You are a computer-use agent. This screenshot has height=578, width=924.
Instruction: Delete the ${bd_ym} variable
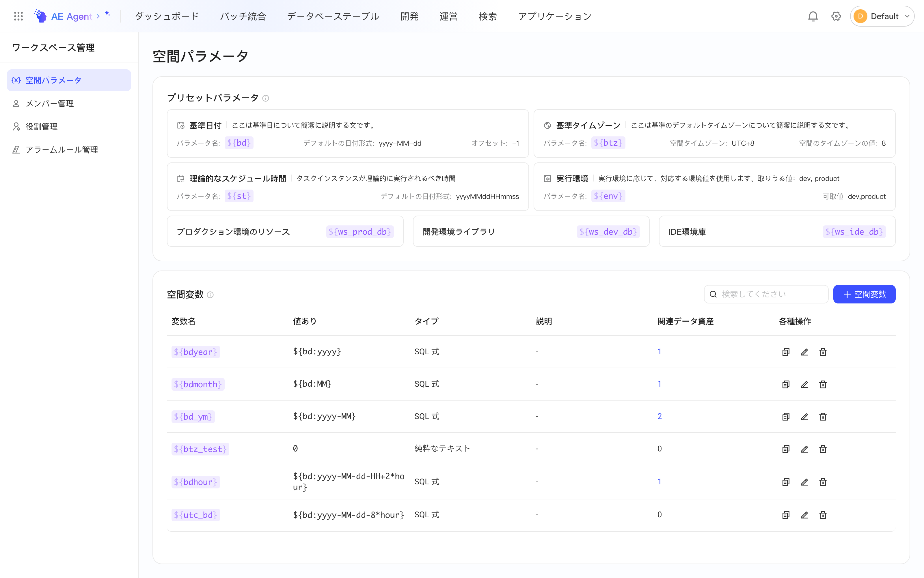pos(823,417)
